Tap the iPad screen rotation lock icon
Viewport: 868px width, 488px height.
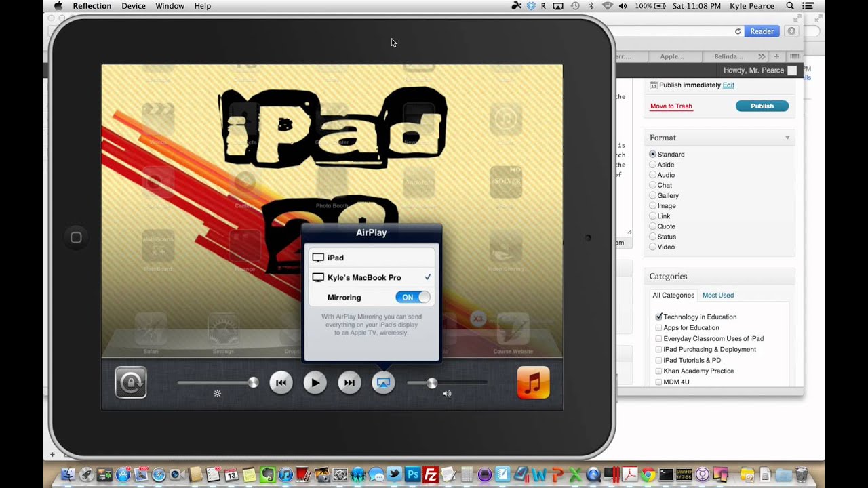tap(131, 383)
